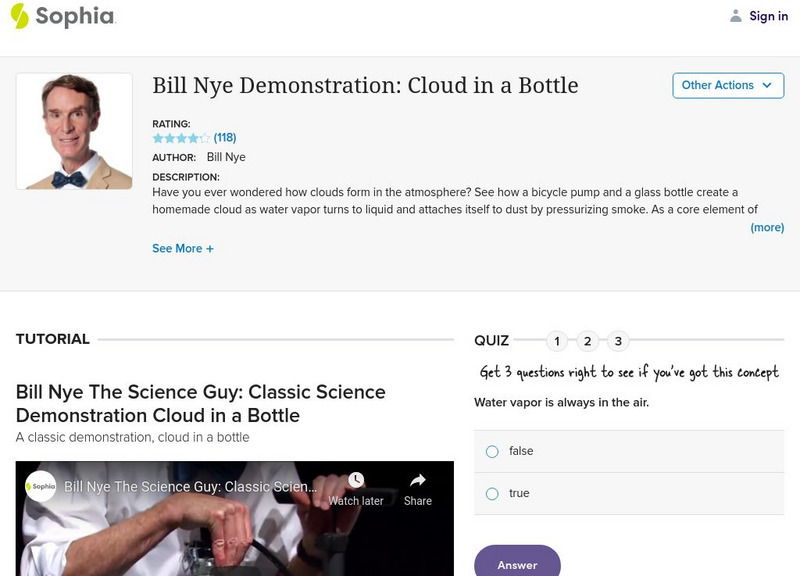Open the (118) ratings count link
The height and width of the screenshot is (576, 800).
point(225,138)
